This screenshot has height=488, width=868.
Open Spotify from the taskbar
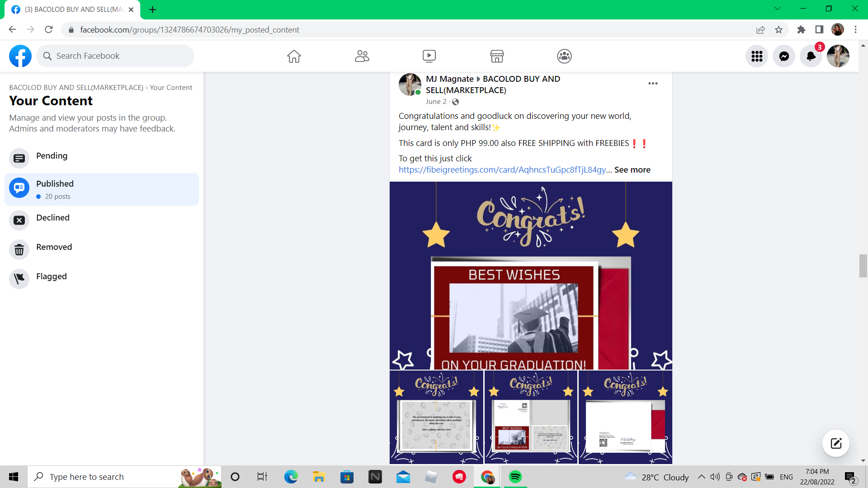515,477
